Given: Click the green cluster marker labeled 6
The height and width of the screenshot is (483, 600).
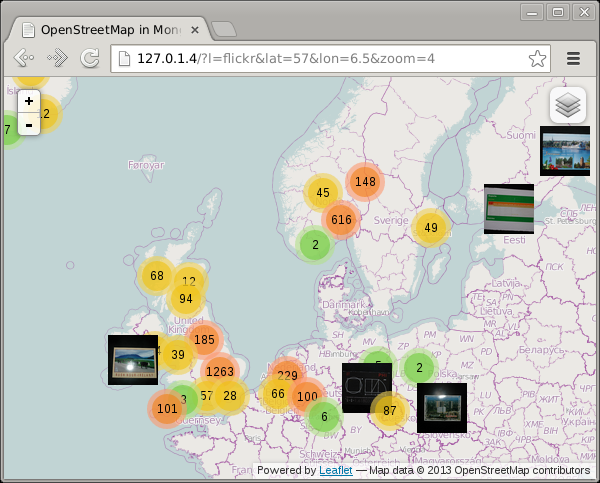Looking at the screenshot, I should (x=323, y=417).
